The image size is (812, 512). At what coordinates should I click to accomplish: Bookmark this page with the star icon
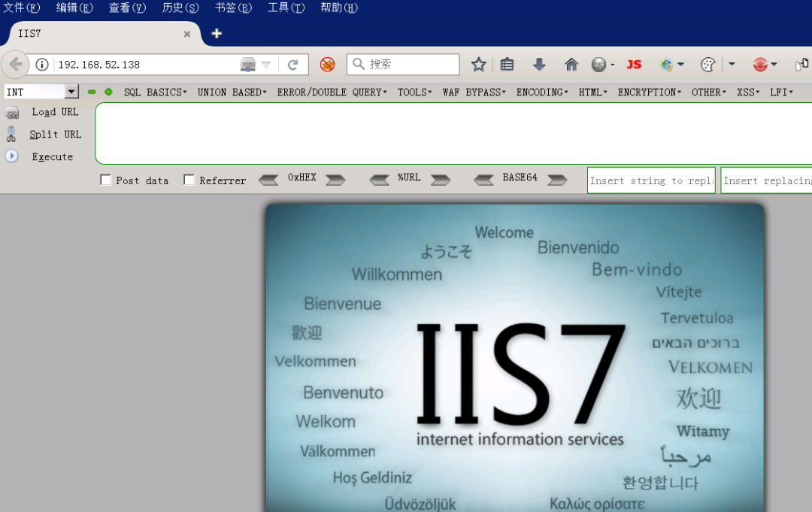tap(478, 65)
